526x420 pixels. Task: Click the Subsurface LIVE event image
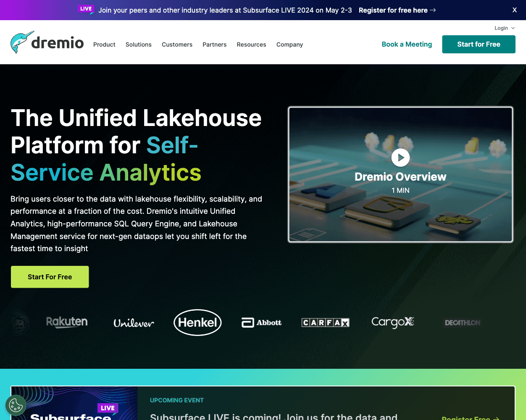tap(74, 403)
